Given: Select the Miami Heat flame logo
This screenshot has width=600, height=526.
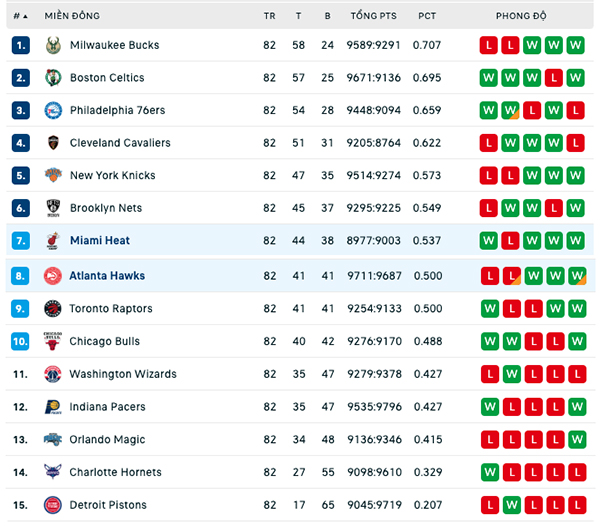Looking at the screenshot, I should coord(53,241).
